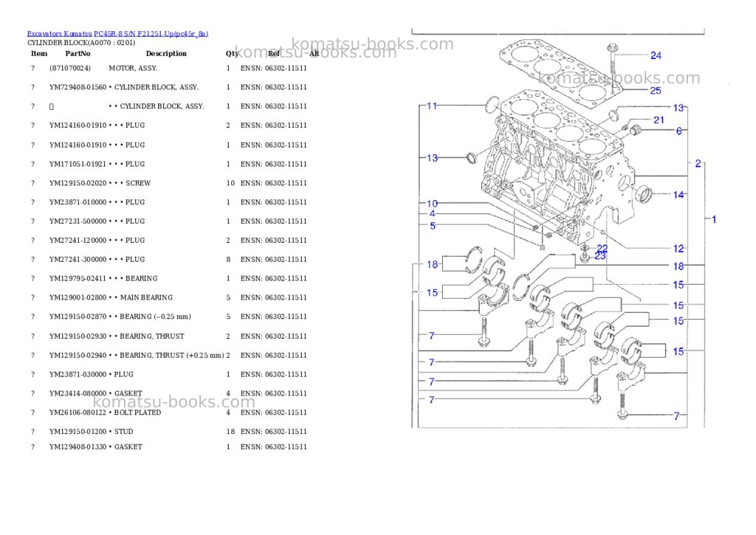Click diagram callout number 6
Viewport: 756px width, 535px height.
tap(679, 131)
